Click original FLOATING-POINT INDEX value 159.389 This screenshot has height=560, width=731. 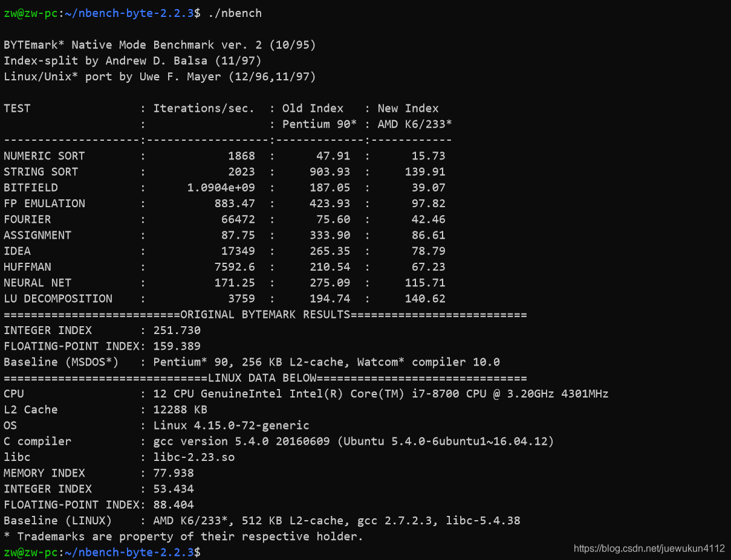pos(177,346)
